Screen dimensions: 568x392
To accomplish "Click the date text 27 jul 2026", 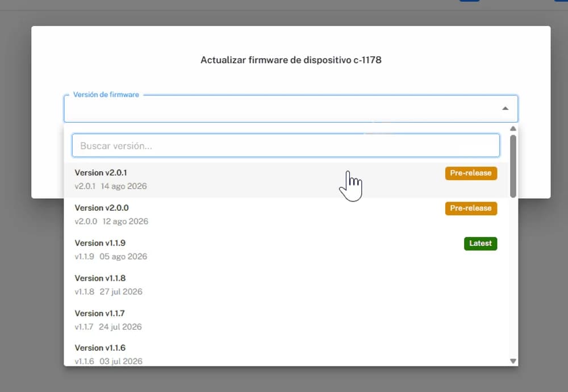I will (x=121, y=291).
